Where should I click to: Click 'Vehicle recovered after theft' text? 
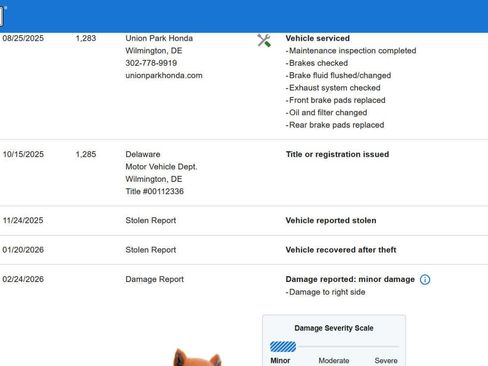point(341,250)
